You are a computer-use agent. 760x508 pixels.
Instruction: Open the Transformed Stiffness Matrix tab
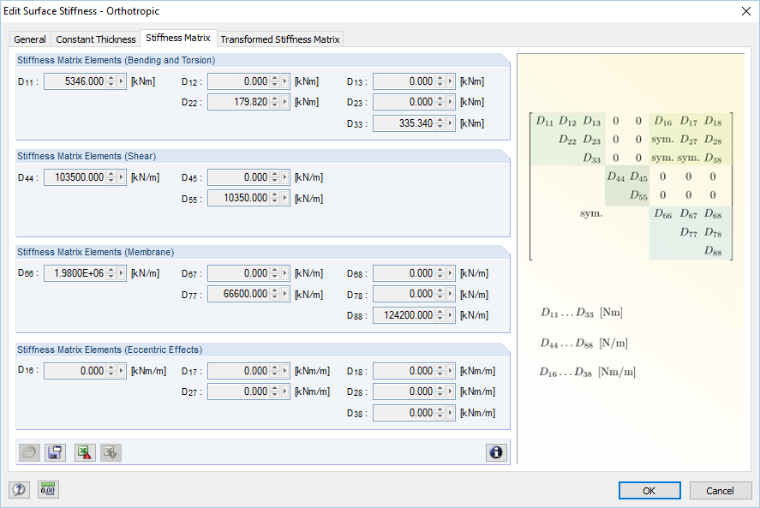click(280, 39)
